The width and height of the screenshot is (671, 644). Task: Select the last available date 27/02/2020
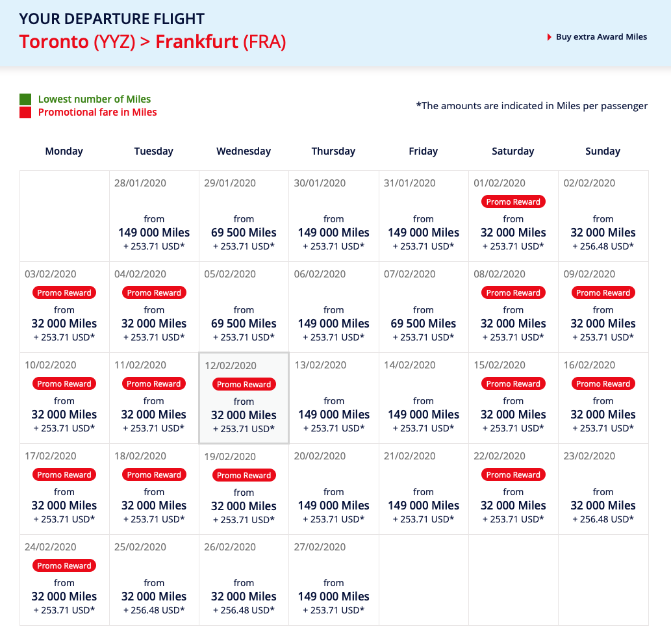333,580
